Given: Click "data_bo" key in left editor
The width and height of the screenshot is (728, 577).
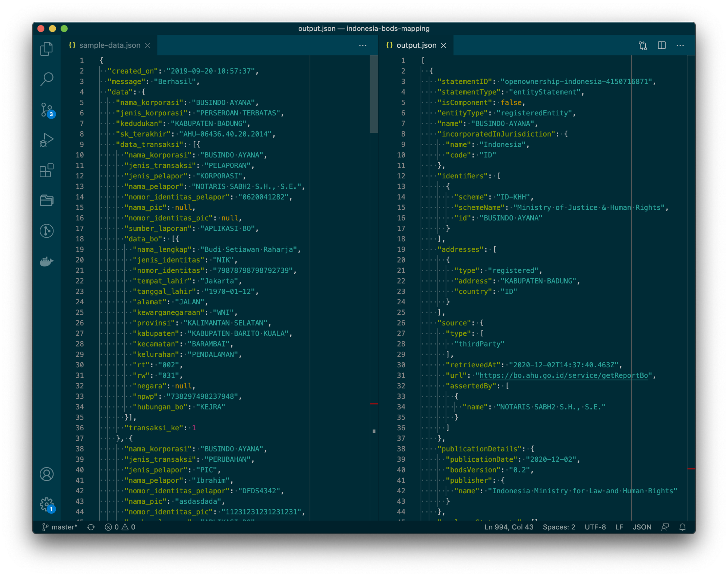Looking at the screenshot, I should 143,239.
